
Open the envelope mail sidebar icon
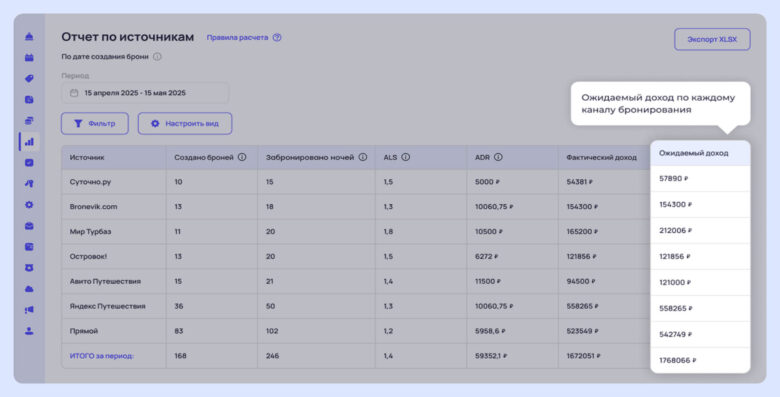(29, 226)
